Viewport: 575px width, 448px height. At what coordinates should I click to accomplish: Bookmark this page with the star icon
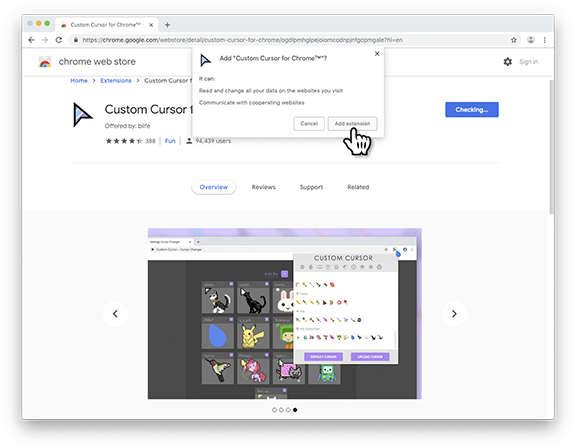point(514,40)
